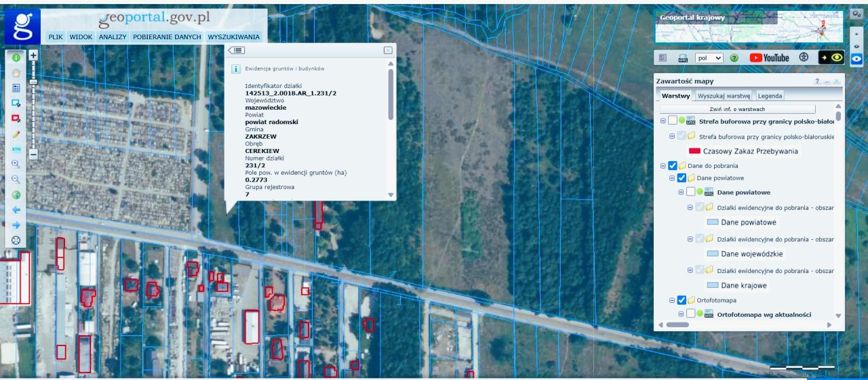Image resolution: width=868 pixels, height=380 pixels.
Task: Open the XYH coordinates tool
Action: coord(16,148)
